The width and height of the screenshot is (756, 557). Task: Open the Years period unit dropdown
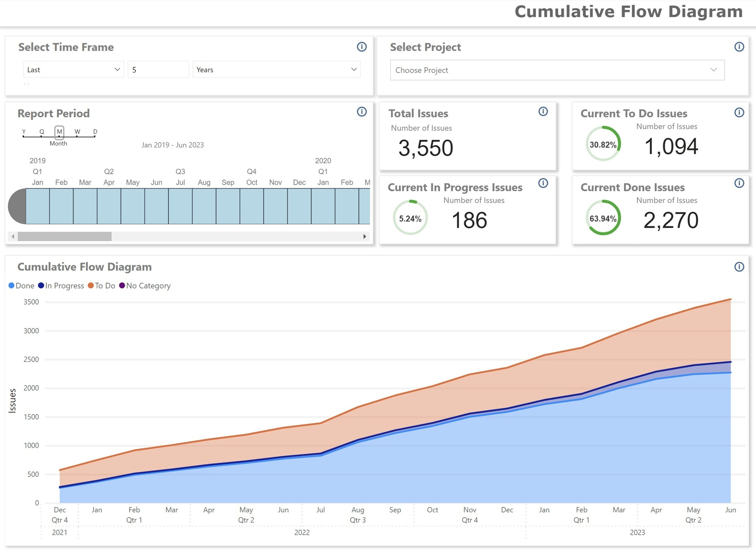276,69
